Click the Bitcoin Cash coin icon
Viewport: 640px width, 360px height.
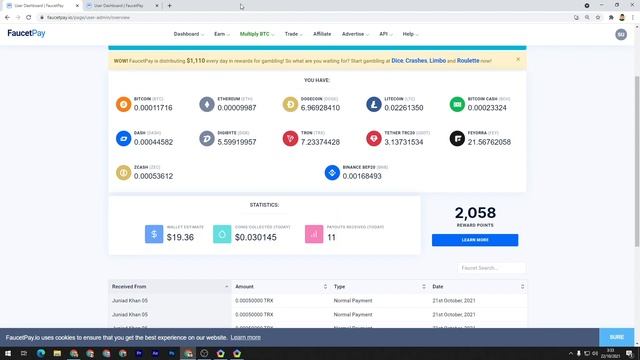tap(457, 104)
